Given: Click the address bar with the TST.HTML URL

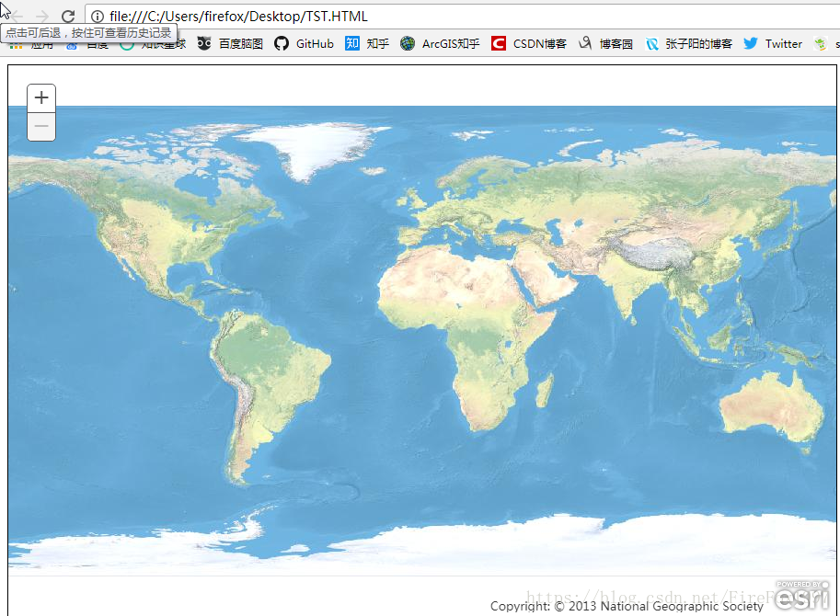Looking at the screenshot, I should click(x=461, y=17).
